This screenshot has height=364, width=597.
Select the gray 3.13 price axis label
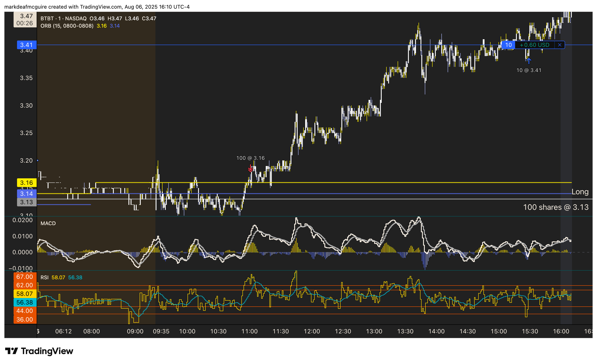coord(27,202)
